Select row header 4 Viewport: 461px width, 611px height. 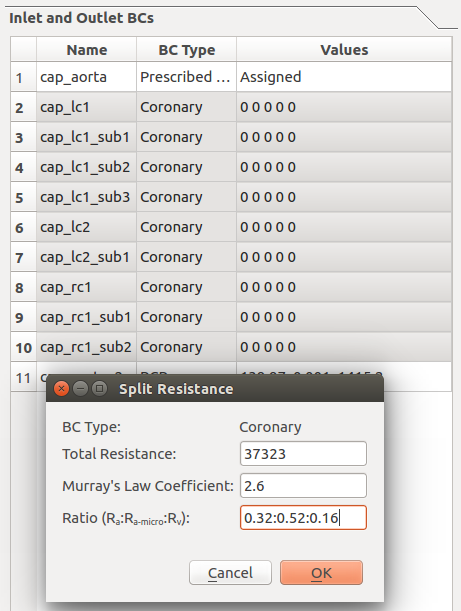(23, 167)
